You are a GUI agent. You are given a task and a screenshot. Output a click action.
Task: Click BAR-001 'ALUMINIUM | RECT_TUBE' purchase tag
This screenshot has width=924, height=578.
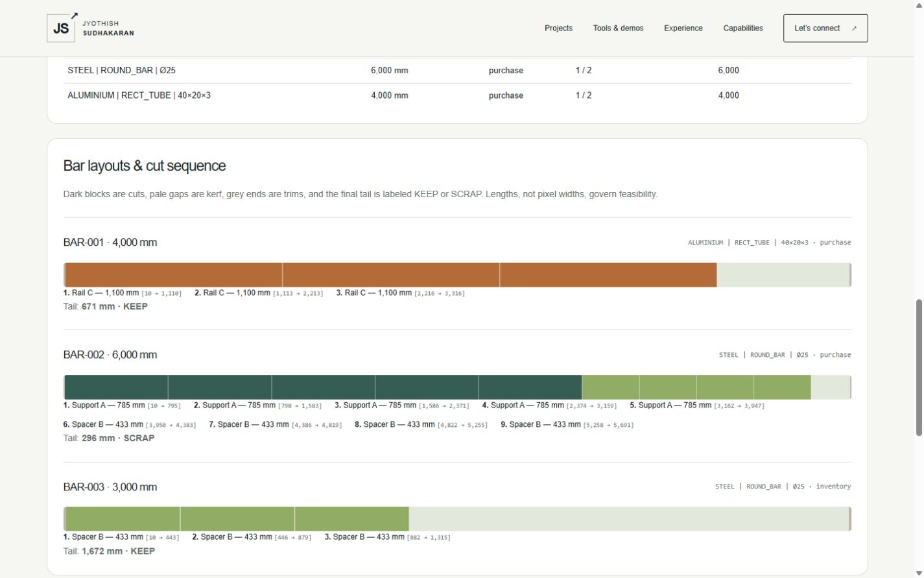(x=770, y=242)
